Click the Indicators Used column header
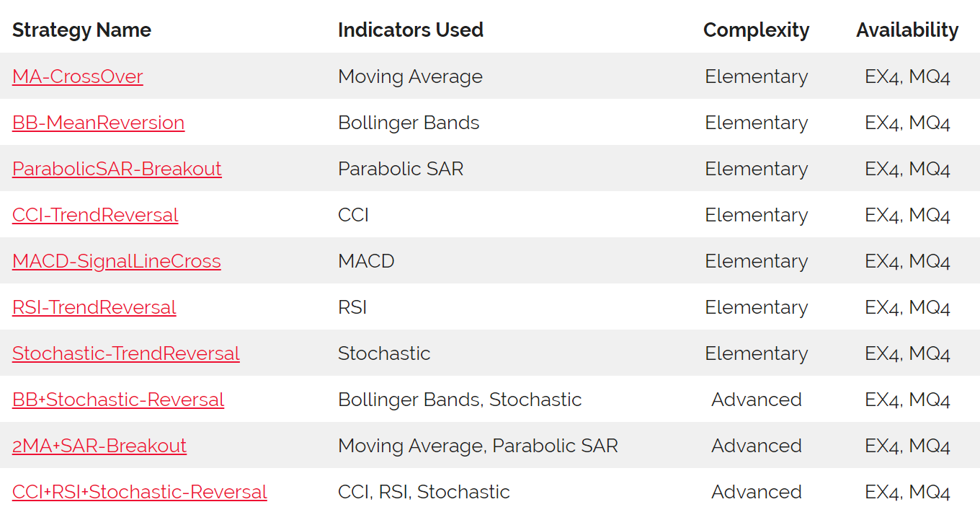 tap(411, 30)
